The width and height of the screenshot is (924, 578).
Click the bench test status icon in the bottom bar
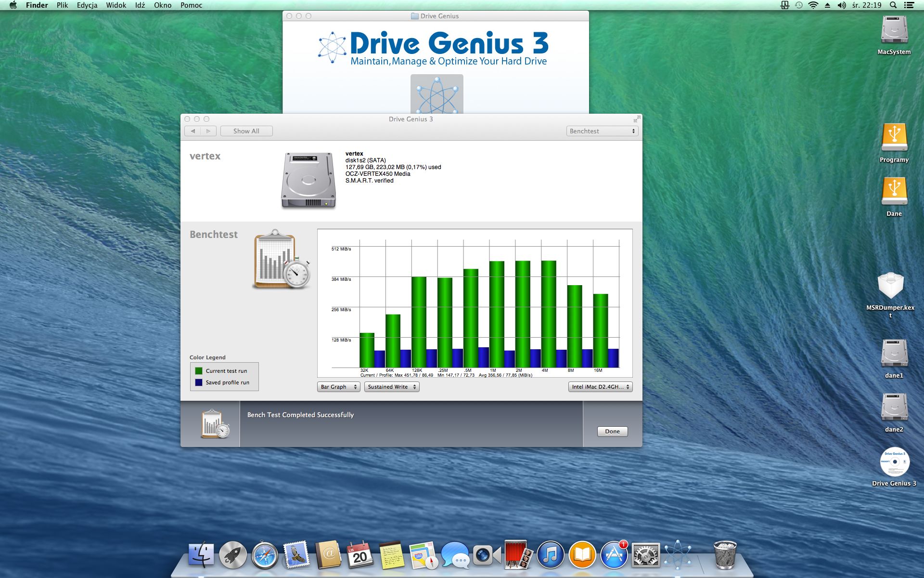[x=215, y=424]
